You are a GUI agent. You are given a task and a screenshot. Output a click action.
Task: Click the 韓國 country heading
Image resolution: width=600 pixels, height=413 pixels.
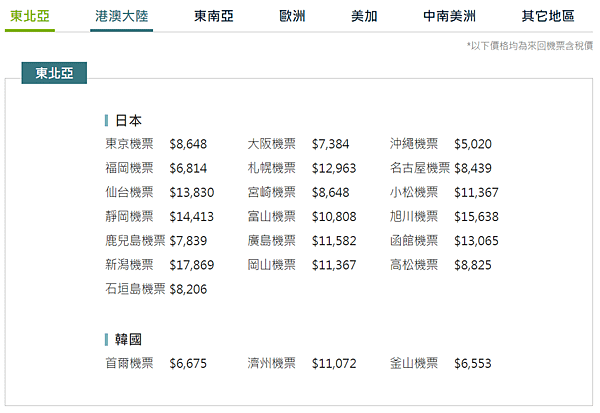129,340
